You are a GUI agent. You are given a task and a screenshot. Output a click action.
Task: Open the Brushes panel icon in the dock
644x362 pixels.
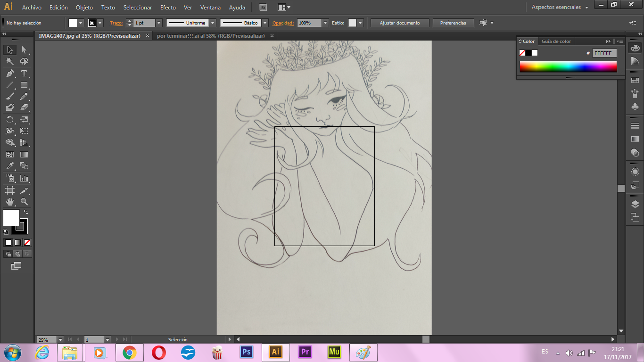pyautogui.click(x=635, y=93)
